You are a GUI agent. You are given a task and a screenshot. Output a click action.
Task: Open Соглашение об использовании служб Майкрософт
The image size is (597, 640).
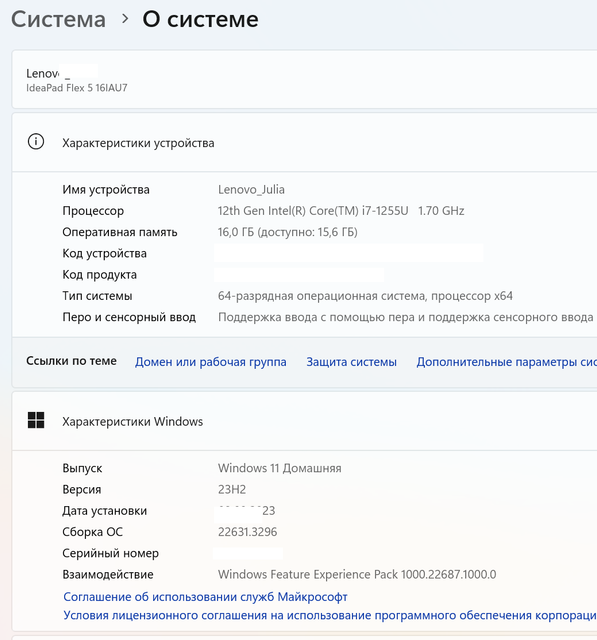click(x=205, y=597)
